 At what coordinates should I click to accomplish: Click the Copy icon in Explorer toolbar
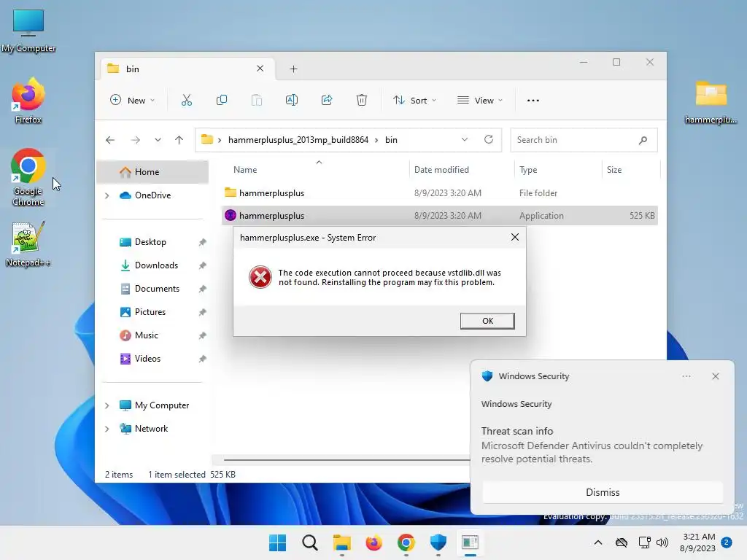pos(222,100)
